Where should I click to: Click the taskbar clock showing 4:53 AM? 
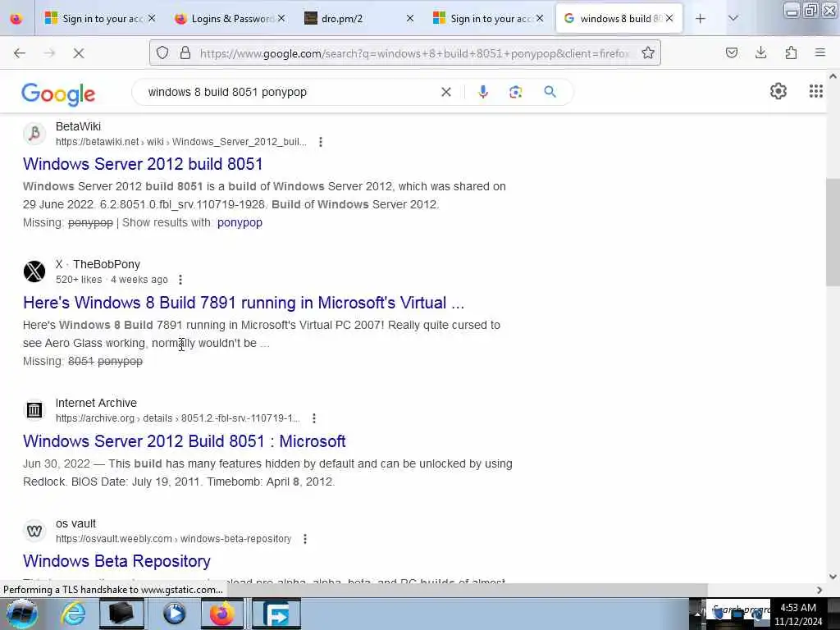pyautogui.click(x=797, y=614)
